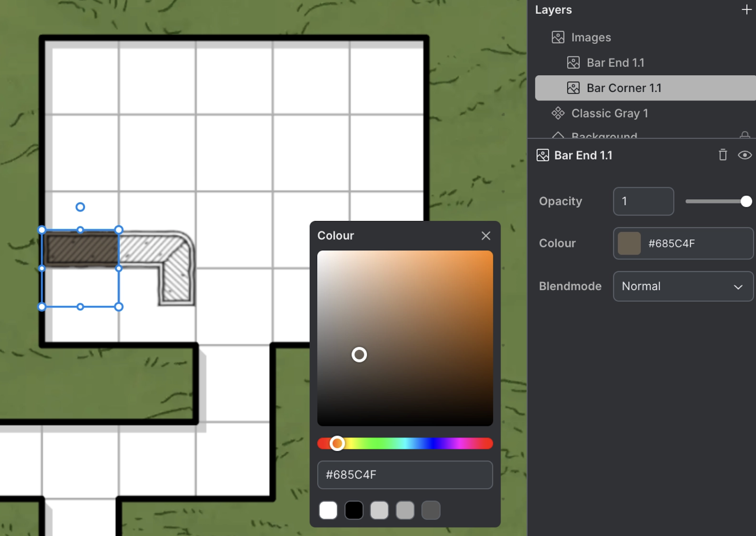
Task: Click the Opacity value field
Action: (643, 202)
